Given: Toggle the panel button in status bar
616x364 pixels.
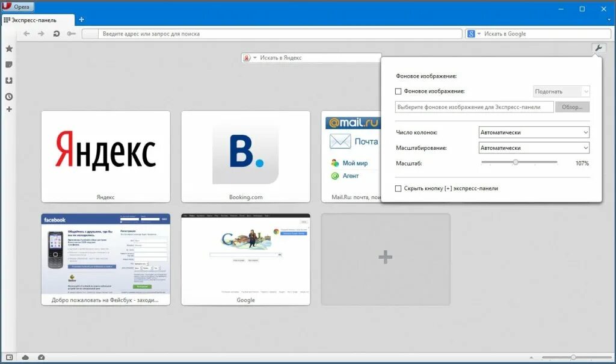Looking at the screenshot, I should coord(9,357).
